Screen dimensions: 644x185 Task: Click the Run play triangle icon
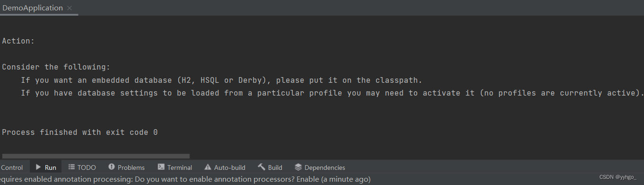click(x=38, y=167)
